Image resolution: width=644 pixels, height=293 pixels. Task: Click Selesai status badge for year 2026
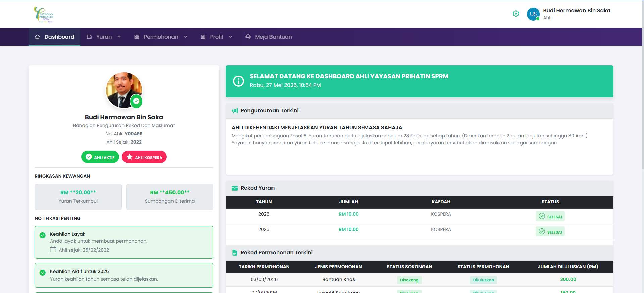point(550,216)
